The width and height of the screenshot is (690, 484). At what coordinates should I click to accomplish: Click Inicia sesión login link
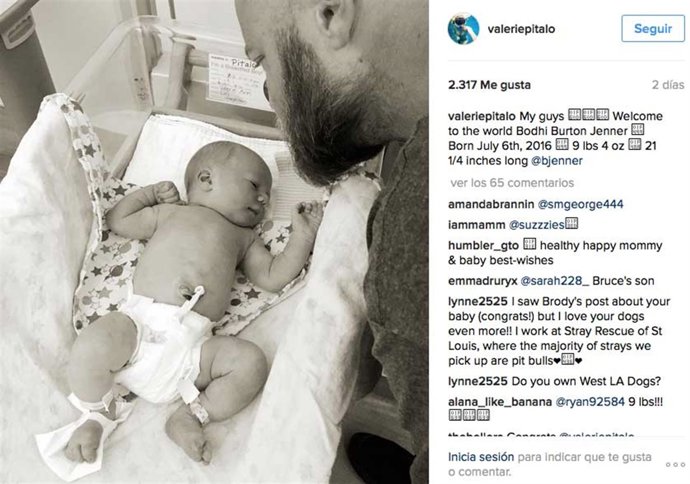481,457
